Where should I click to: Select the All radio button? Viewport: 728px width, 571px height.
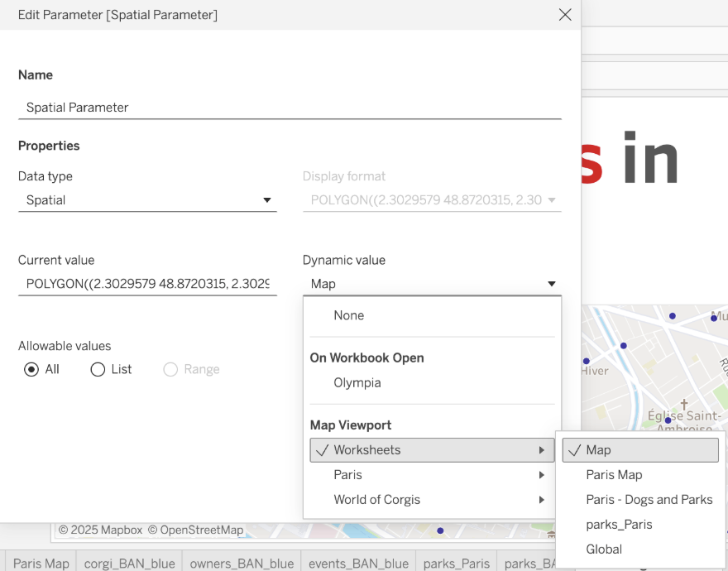(32, 369)
